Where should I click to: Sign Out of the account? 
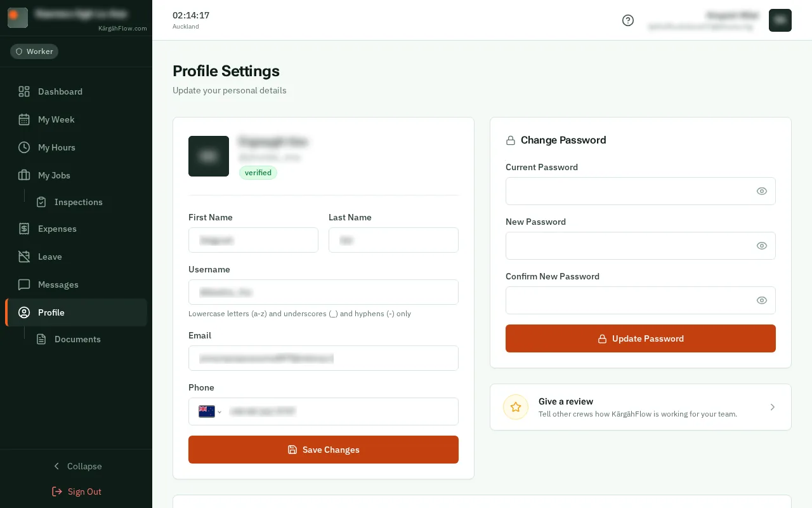click(x=76, y=491)
